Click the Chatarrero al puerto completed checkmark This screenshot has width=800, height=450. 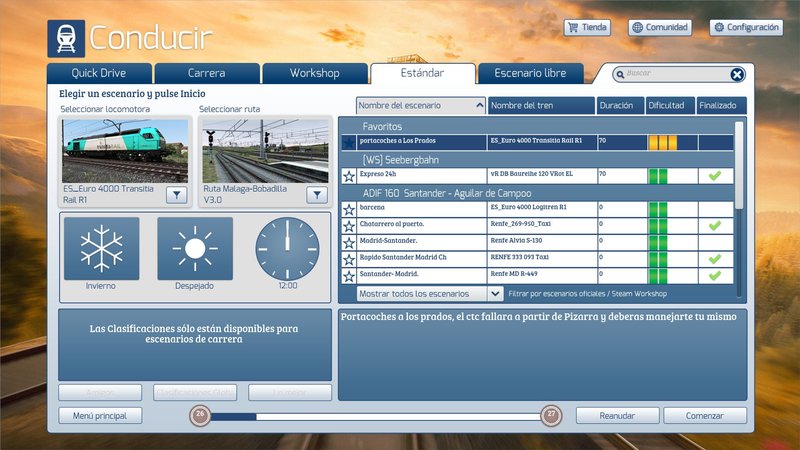715,226
